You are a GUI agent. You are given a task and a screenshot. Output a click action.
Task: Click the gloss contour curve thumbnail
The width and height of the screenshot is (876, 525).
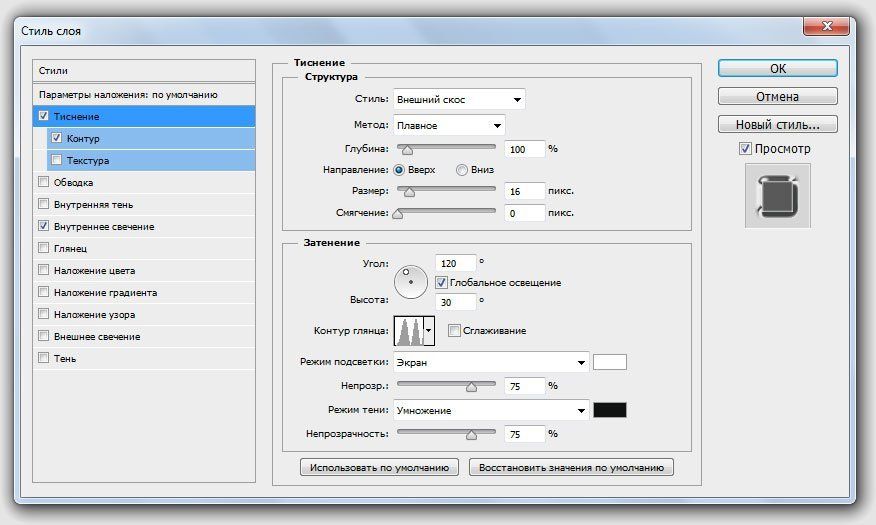point(409,331)
